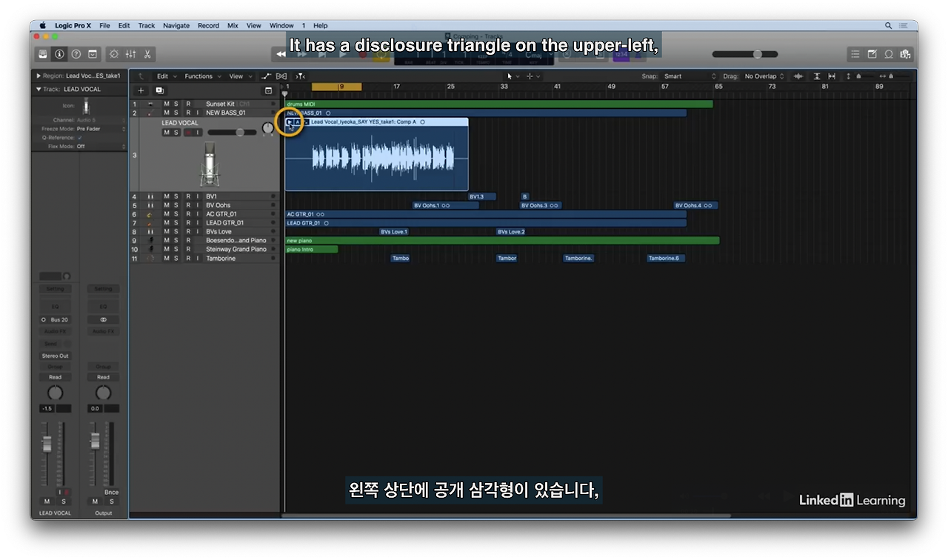Open the media Browsers button
Screen dimensions: 948x560
(x=905, y=54)
